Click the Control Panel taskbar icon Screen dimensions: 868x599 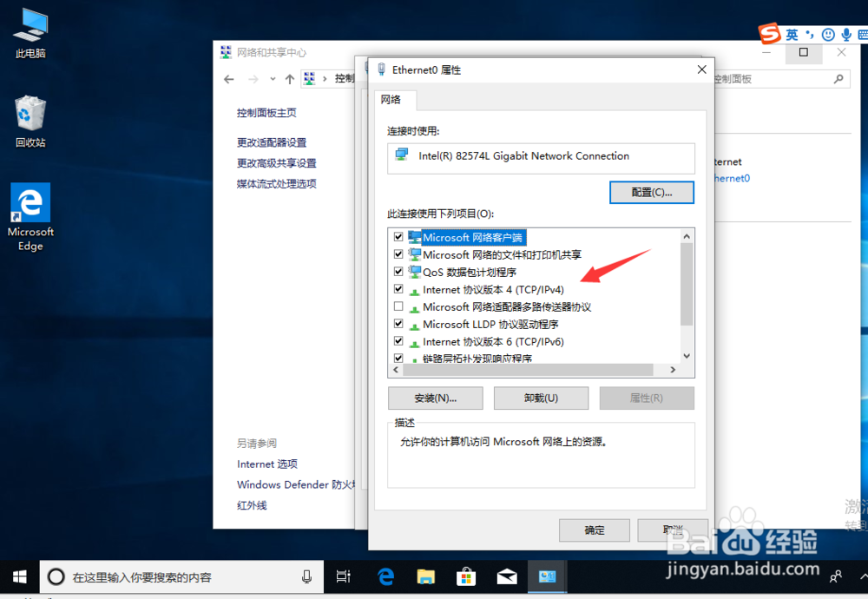tap(547, 576)
